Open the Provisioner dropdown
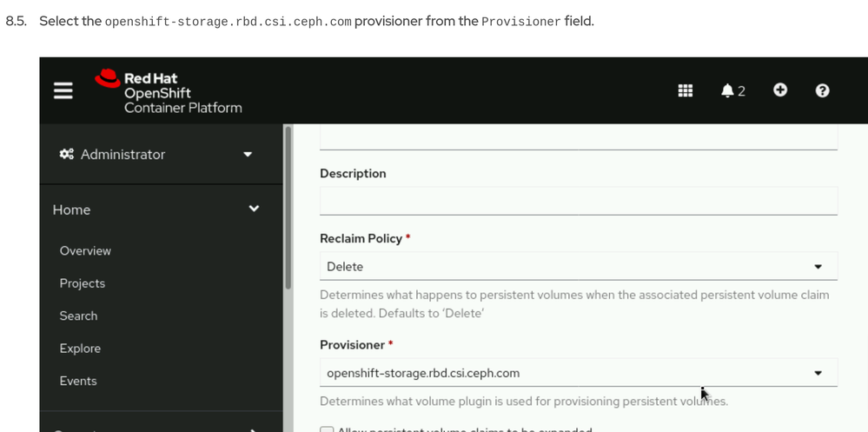 pyautogui.click(x=578, y=373)
